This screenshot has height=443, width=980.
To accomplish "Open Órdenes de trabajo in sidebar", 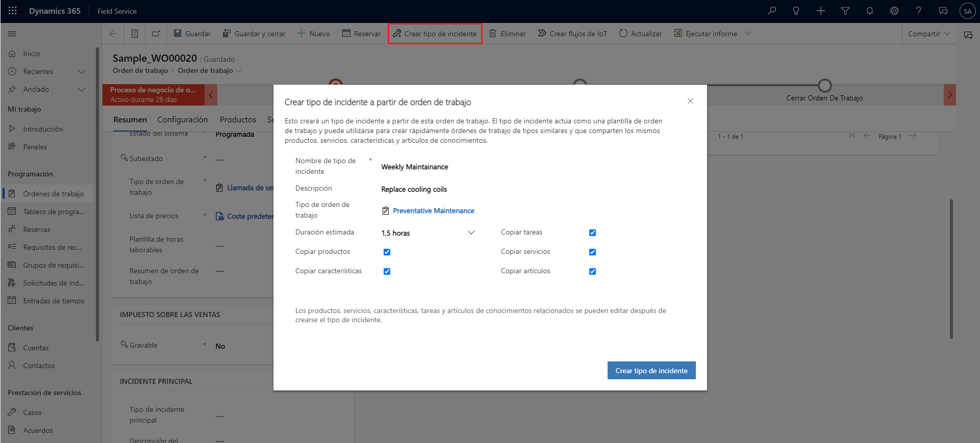I will 48,194.
